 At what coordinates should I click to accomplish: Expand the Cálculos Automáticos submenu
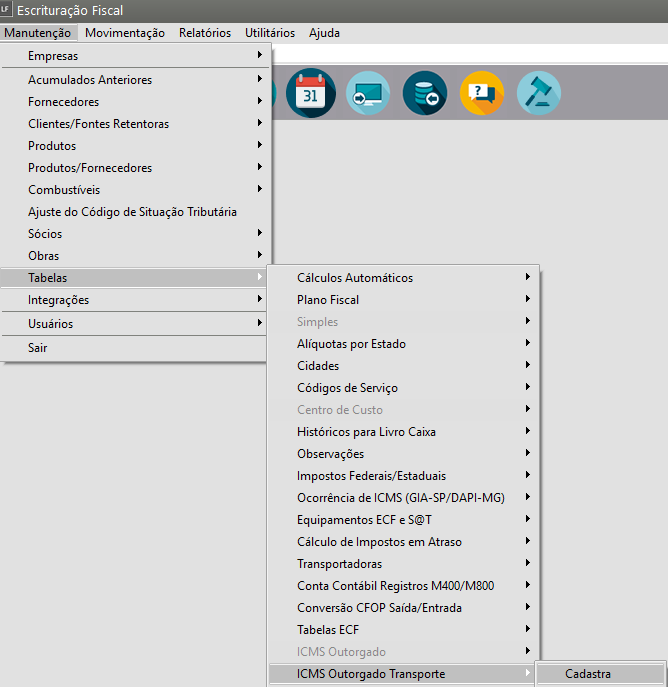point(355,278)
